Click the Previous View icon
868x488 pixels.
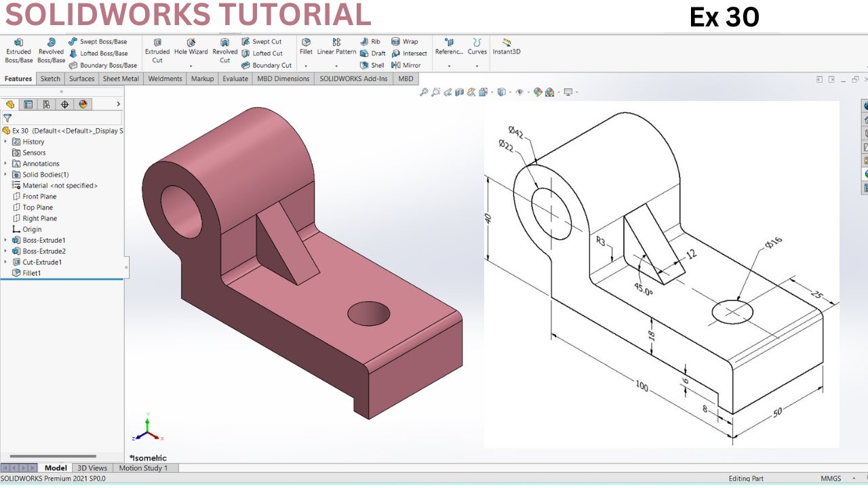(448, 92)
